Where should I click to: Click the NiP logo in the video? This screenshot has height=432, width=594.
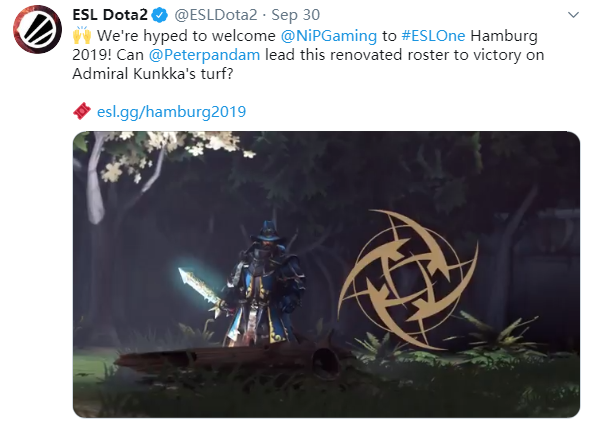tap(408, 279)
